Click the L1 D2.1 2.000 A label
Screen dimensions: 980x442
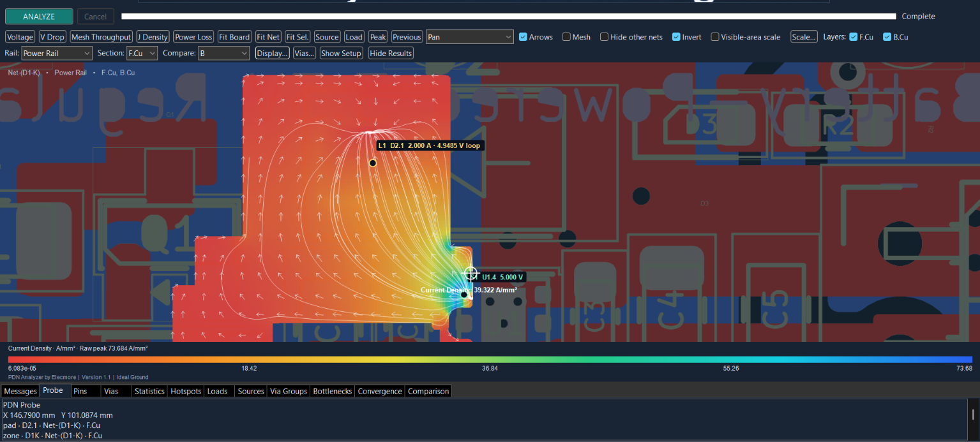(429, 145)
